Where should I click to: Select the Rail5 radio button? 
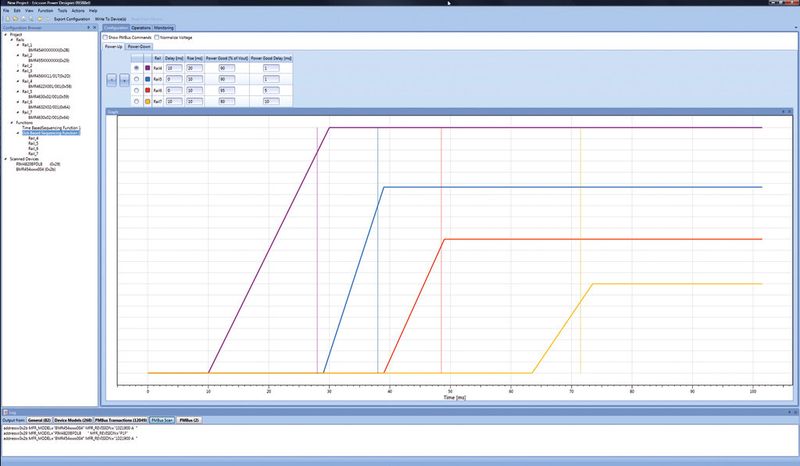tap(136, 79)
